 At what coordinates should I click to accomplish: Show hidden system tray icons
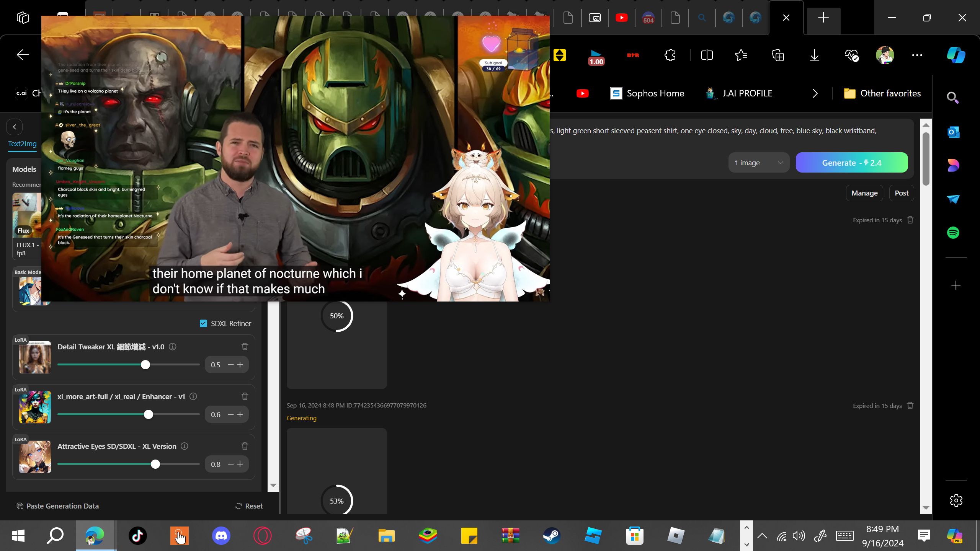pyautogui.click(x=762, y=536)
